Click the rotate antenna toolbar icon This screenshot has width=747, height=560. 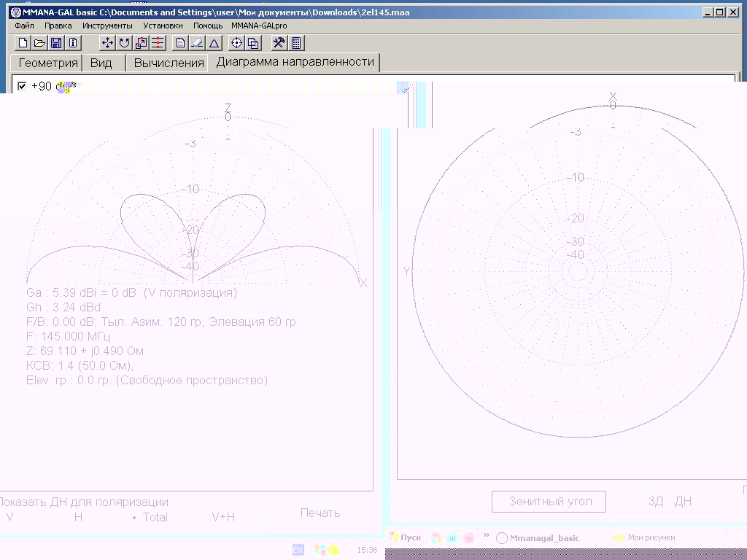124,43
